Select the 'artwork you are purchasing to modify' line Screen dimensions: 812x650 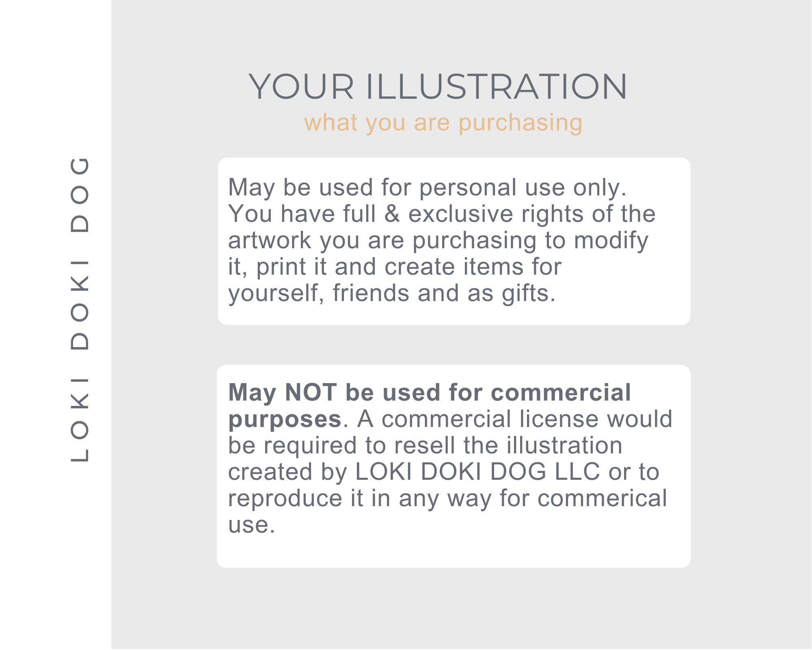tap(438, 241)
